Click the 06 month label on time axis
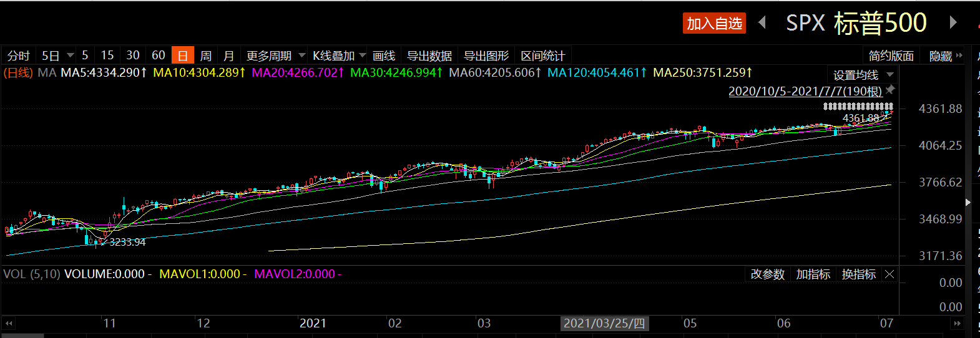The image size is (980, 338). 783,324
